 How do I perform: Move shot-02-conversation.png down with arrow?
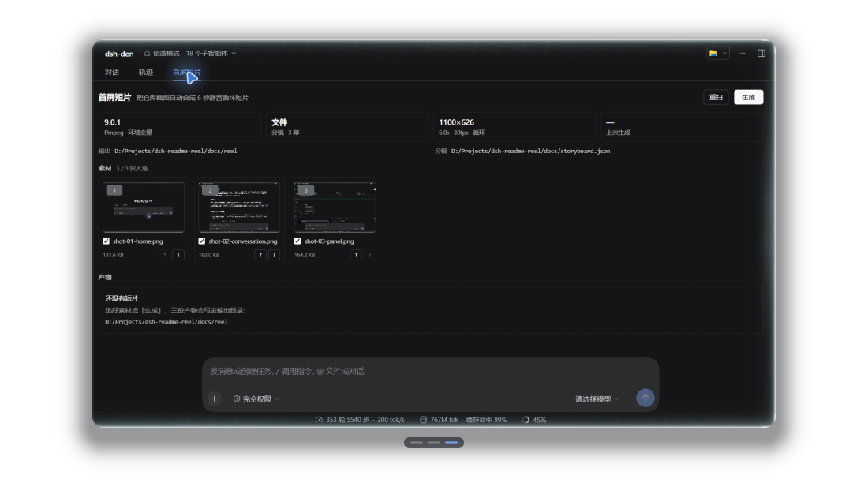tap(274, 255)
